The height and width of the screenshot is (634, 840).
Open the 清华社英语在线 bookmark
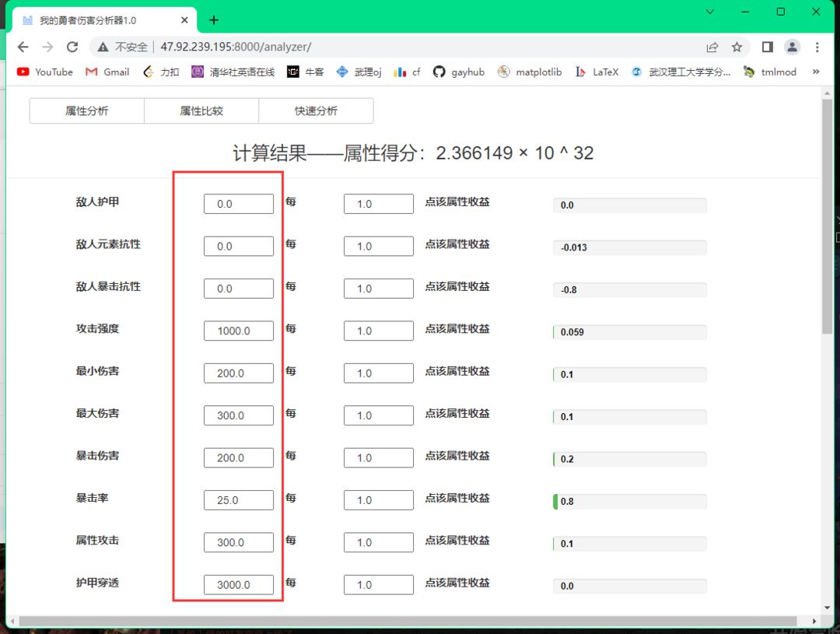tap(233, 72)
